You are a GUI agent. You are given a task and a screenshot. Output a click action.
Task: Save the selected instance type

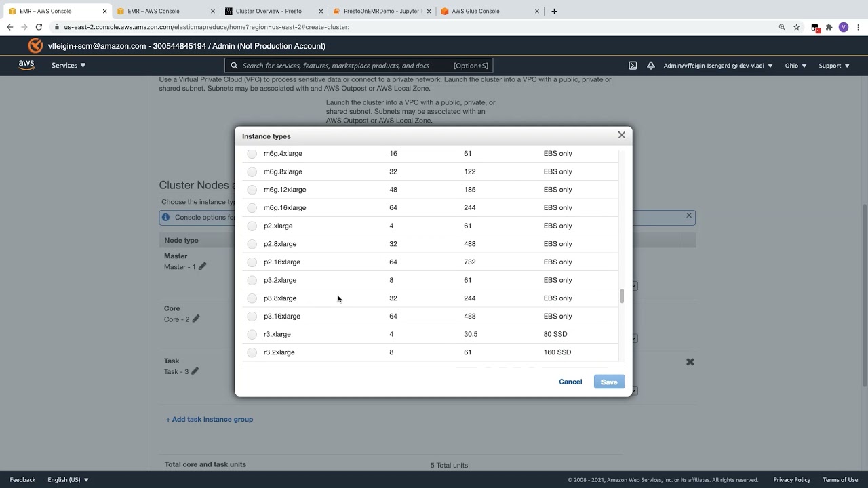click(610, 382)
